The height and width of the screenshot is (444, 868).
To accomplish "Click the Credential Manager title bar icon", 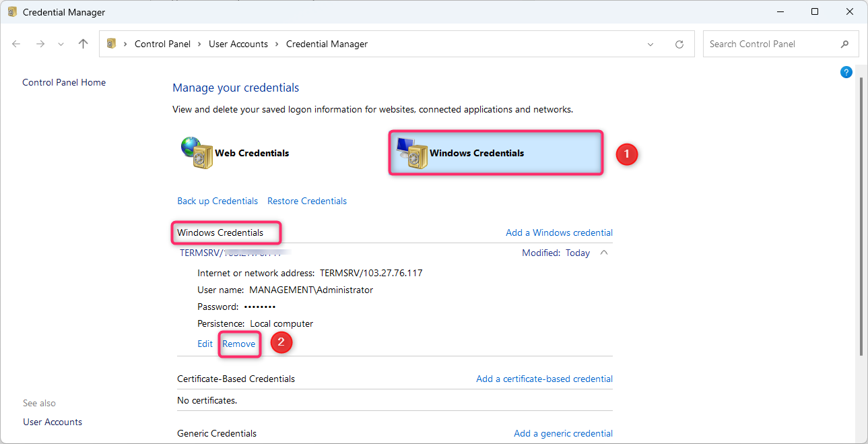I will click(12, 12).
